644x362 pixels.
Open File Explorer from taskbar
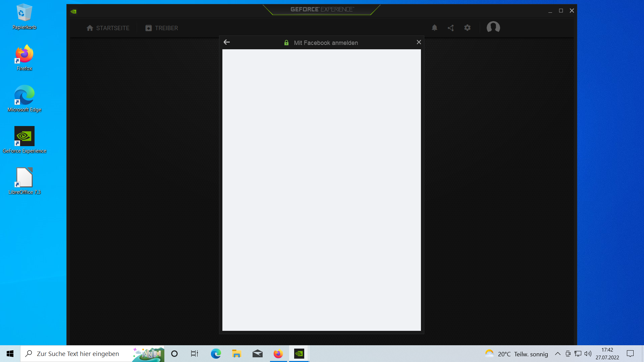(236, 354)
